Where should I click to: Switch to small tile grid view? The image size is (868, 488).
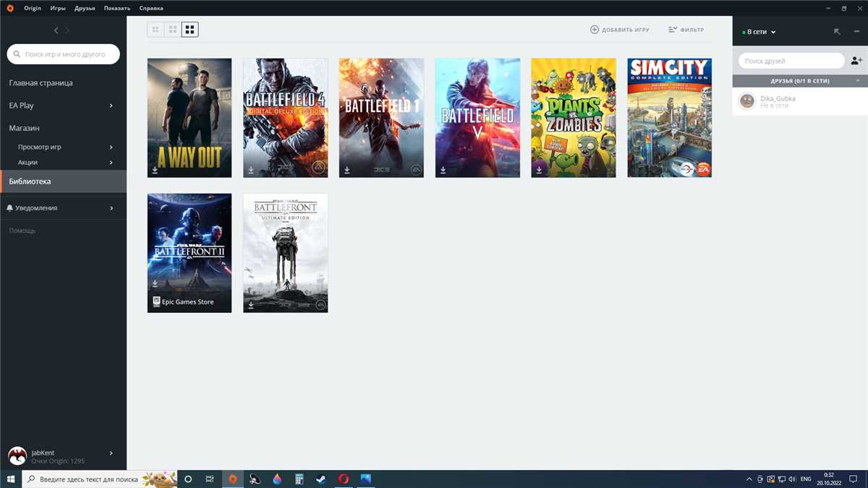pos(156,30)
